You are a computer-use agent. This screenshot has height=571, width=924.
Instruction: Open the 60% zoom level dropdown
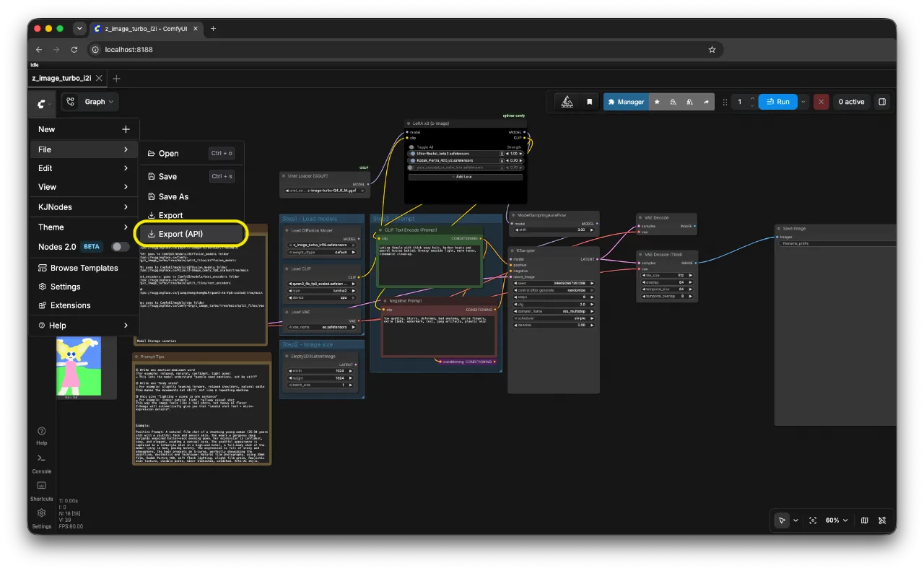click(837, 520)
